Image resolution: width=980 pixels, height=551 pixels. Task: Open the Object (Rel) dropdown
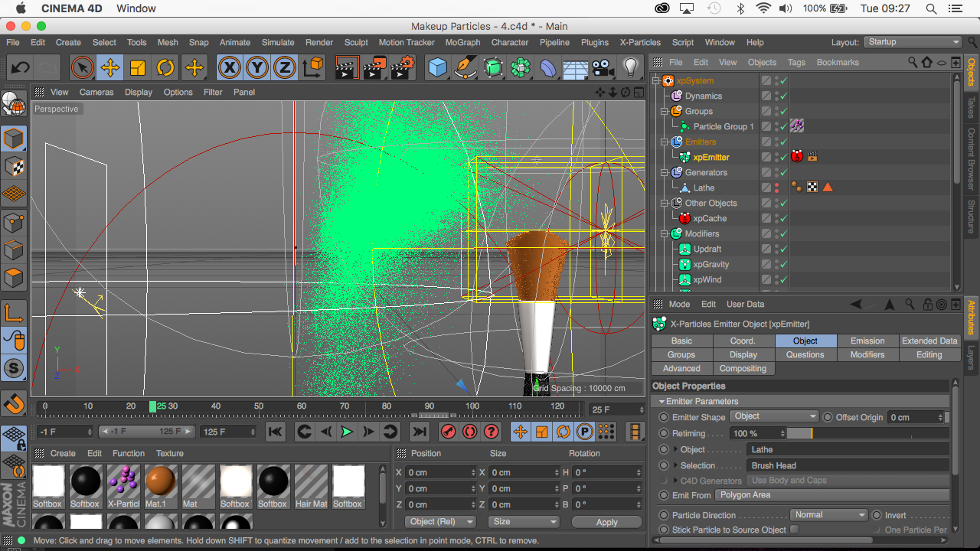439,522
